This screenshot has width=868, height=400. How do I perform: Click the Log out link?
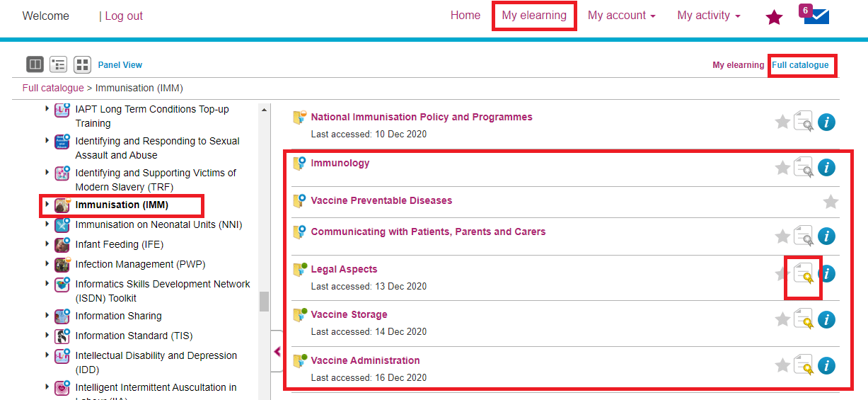click(124, 16)
